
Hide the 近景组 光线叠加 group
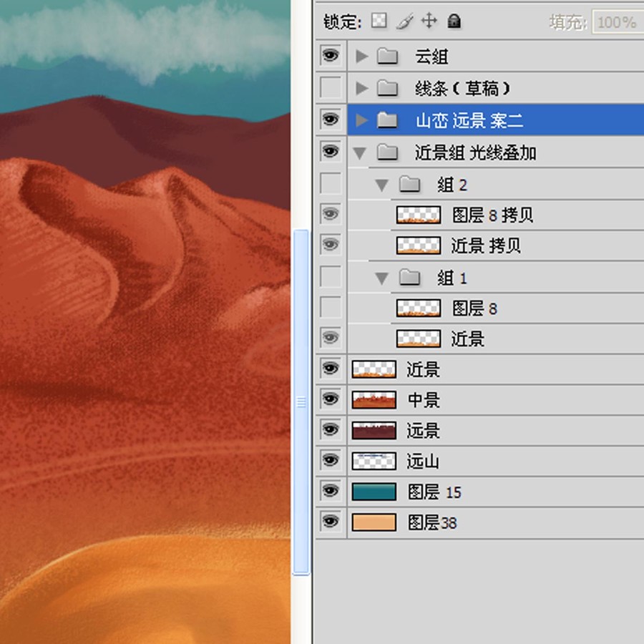click(331, 152)
